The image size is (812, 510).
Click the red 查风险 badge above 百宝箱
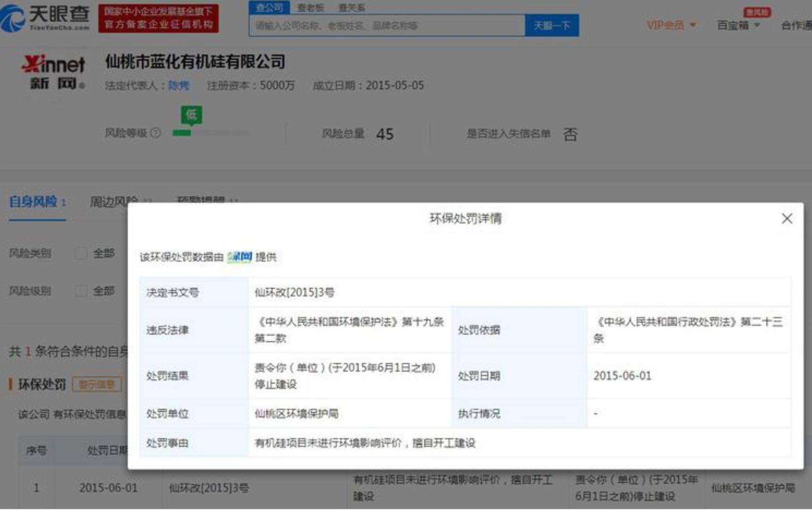[757, 12]
